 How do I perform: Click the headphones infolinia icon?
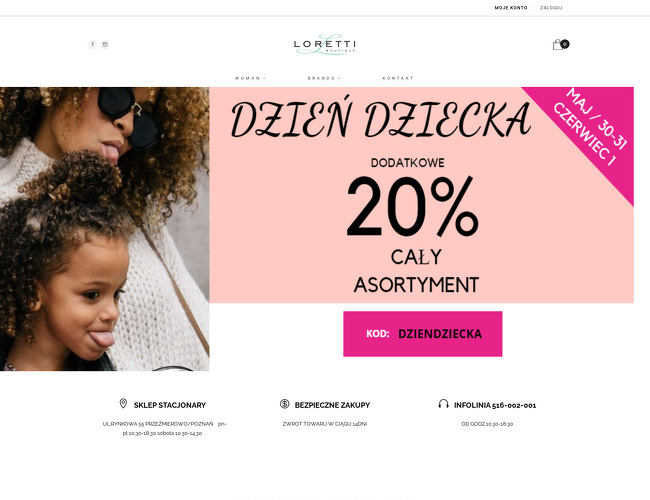pyautogui.click(x=444, y=404)
